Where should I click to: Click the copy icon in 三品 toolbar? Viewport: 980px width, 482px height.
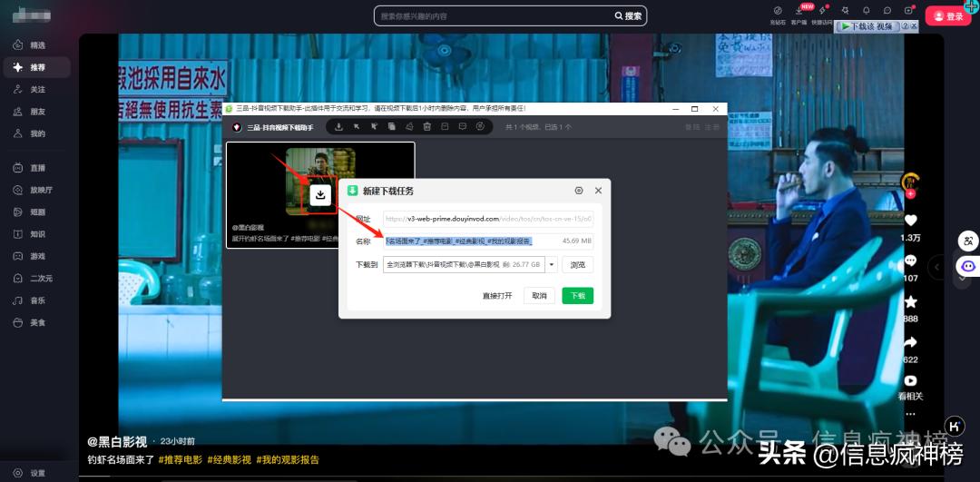pyautogui.click(x=391, y=127)
